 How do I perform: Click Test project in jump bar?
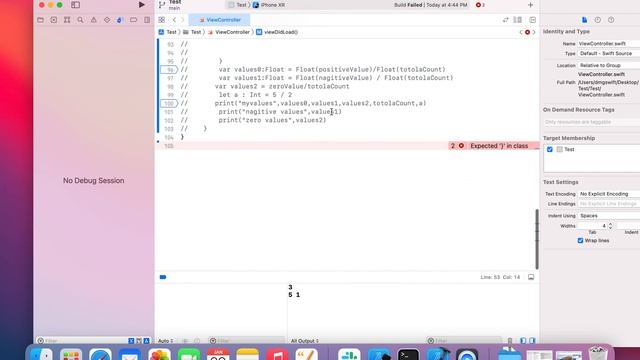click(168, 32)
